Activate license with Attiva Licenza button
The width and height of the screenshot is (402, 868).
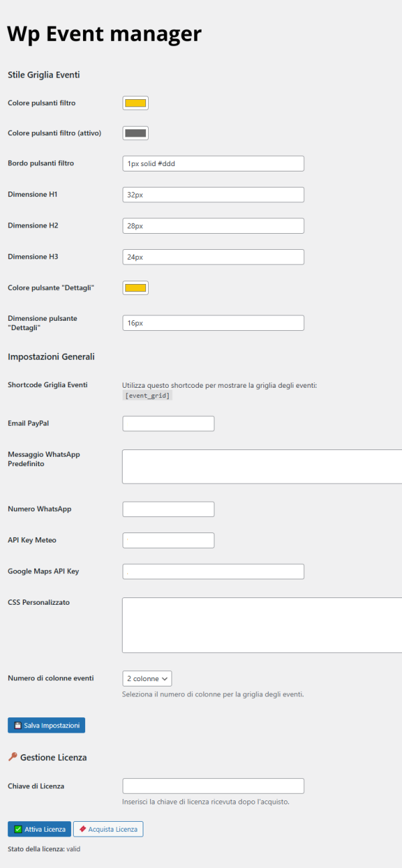(x=40, y=829)
